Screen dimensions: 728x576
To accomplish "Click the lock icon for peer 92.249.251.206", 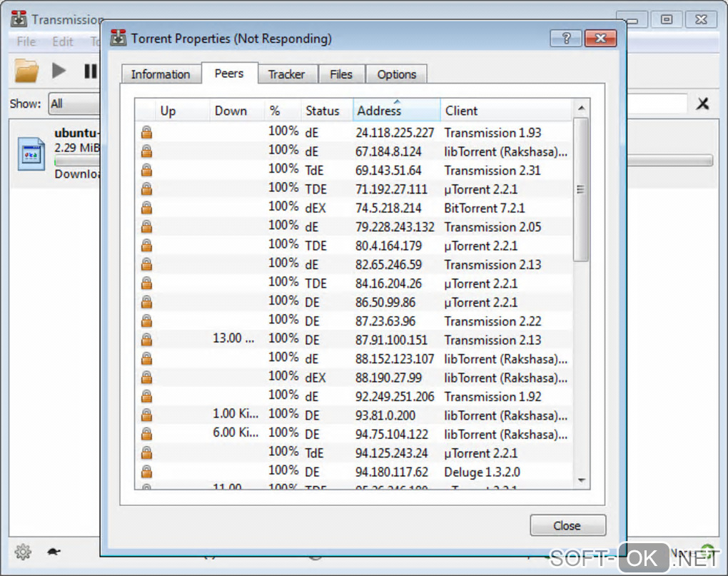I will [x=147, y=396].
